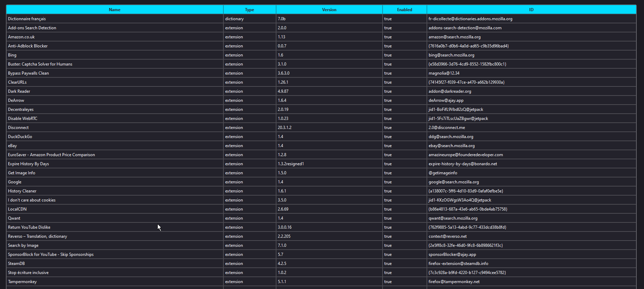The image size is (644, 289).
Task: Click the Decentraleyes name cell
Action: tap(114, 109)
